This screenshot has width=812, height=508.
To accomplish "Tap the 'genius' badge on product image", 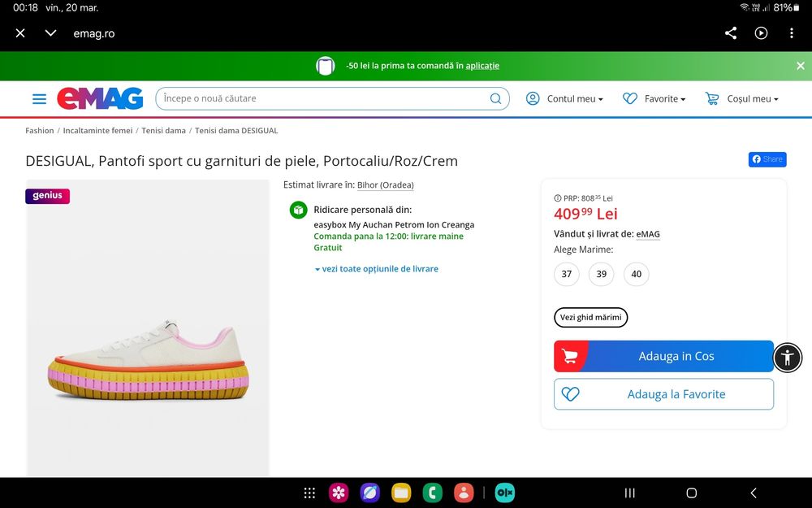I will coord(48,196).
